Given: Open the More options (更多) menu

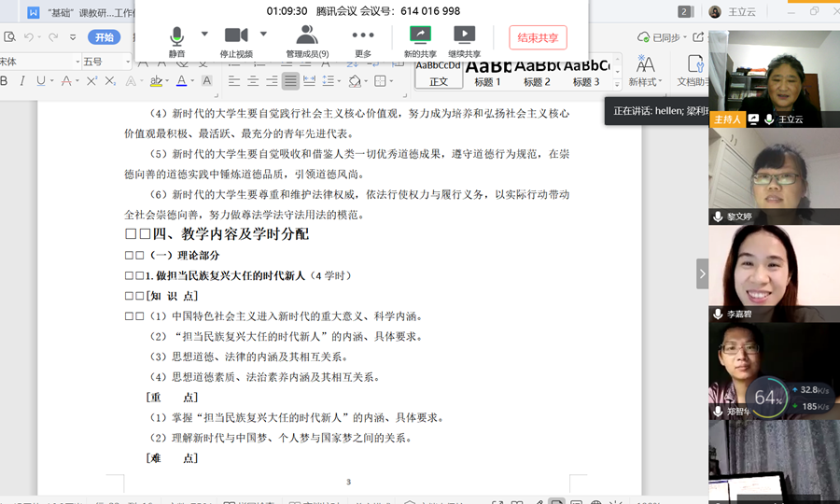Looking at the screenshot, I should [363, 37].
